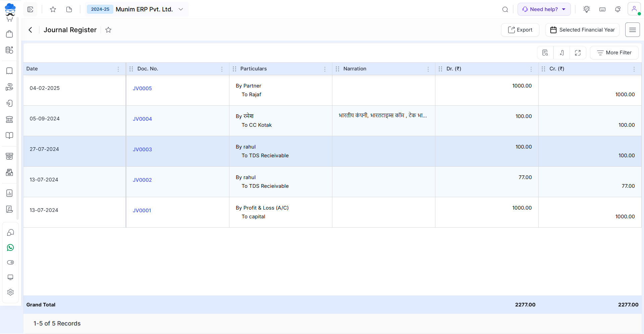
Task: Open the open book accounts icon in the sidebar
Action: click(10, 135)
